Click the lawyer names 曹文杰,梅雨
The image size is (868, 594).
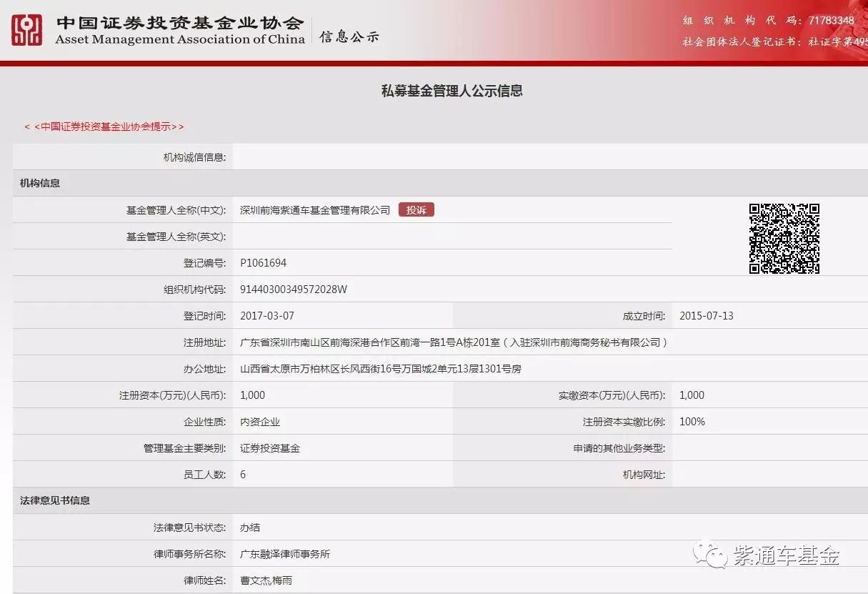[266, 580]
